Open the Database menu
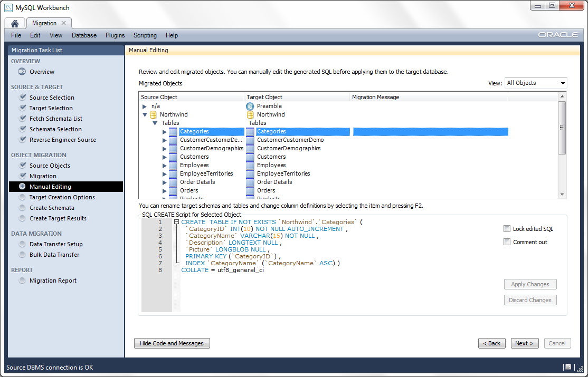Screen dimensions: 588x377 (x=84, y=35)
